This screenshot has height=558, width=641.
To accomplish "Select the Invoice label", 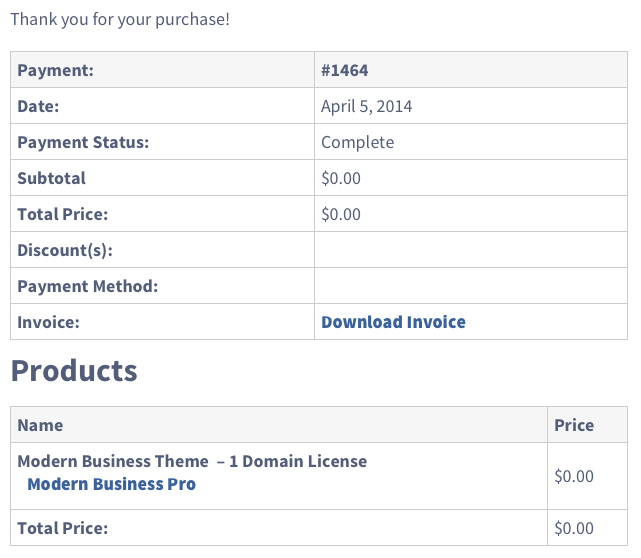I will point(48,322).
